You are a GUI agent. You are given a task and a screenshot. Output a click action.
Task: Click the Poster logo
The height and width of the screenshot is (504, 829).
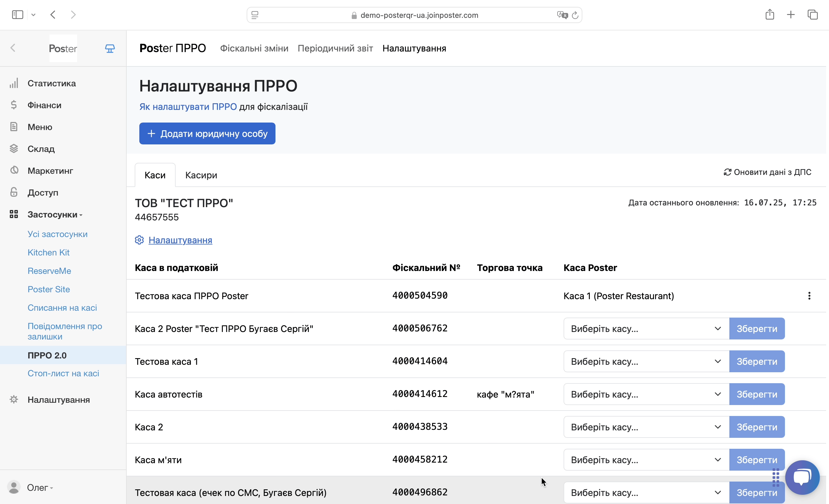63,48
